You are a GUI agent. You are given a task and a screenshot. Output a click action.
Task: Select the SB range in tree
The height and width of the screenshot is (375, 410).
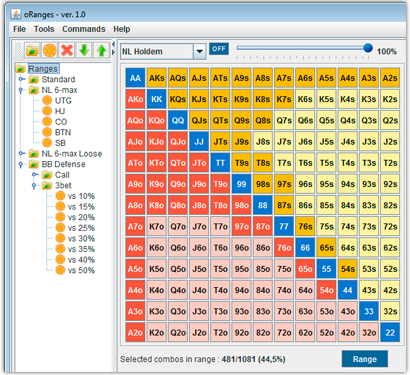pyautogui.click(x=60, y=143)
